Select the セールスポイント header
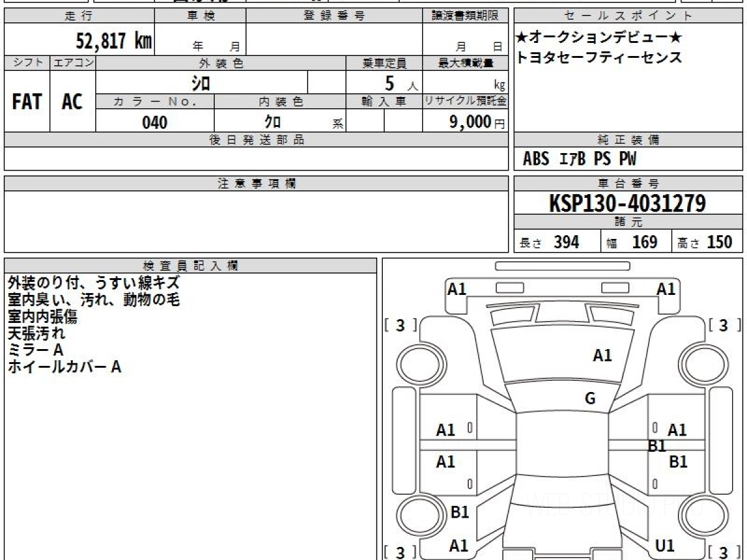This screenshot has height=560, width=747. [629, 16]
